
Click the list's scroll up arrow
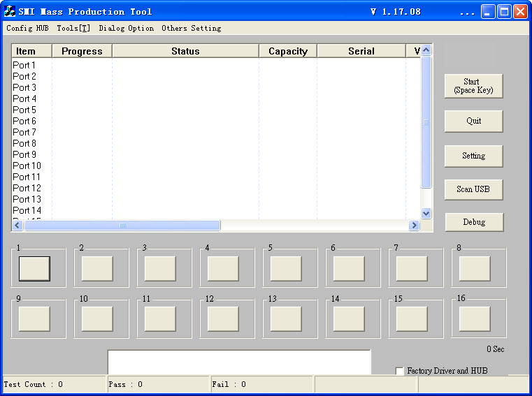click(x=426, y=50)
